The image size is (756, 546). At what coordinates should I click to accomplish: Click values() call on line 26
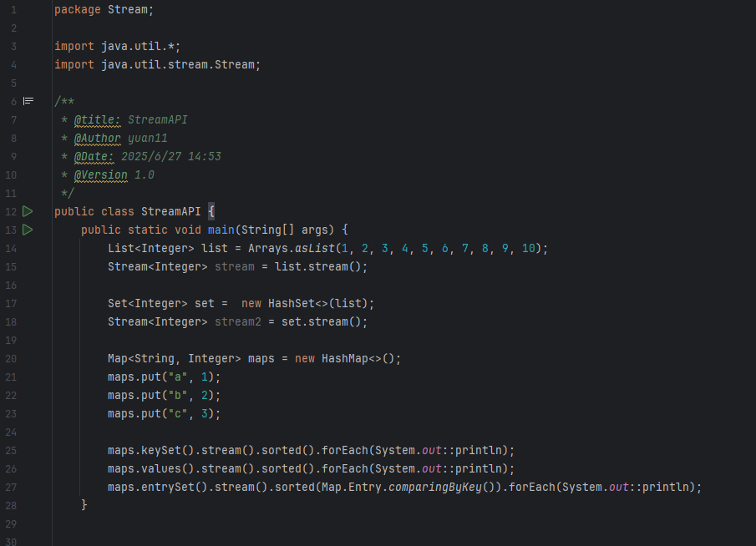167,469
